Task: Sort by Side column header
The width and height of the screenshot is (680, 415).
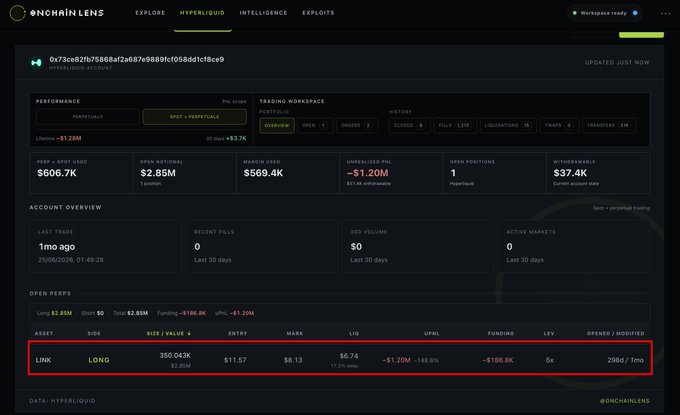Action: 94,333
